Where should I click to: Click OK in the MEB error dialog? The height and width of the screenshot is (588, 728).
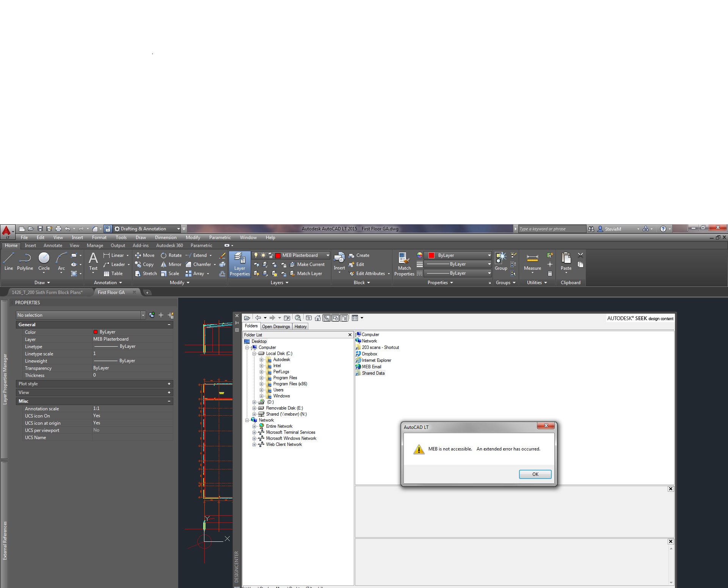tap(535, 474)
